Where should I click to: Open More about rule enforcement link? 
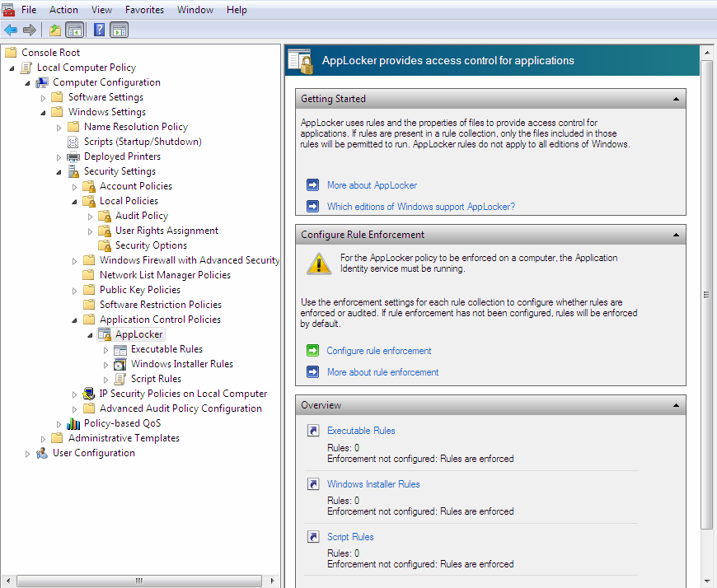pos(382,372)
